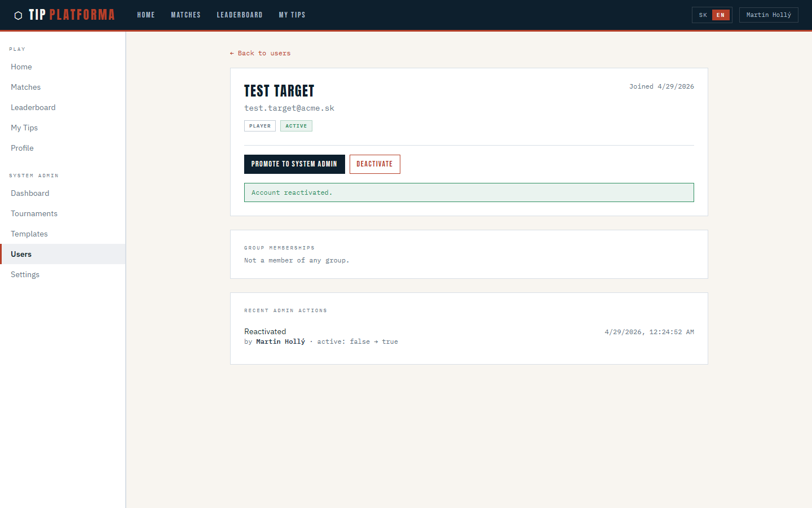Viewport: 812px width, 508px height.
Task: Click the Deactivate button
Action: coord(374,164)
